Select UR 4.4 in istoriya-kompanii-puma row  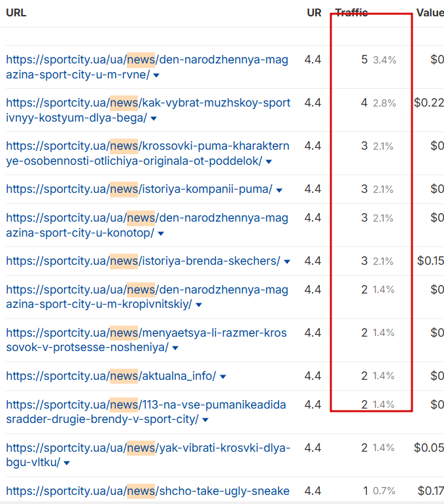[x=313, y=189]
